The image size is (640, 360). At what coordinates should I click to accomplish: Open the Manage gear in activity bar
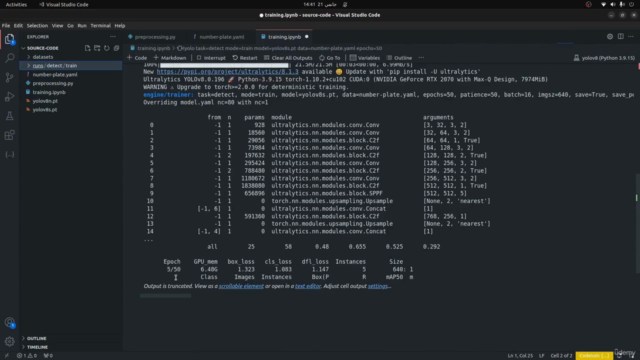9,341
